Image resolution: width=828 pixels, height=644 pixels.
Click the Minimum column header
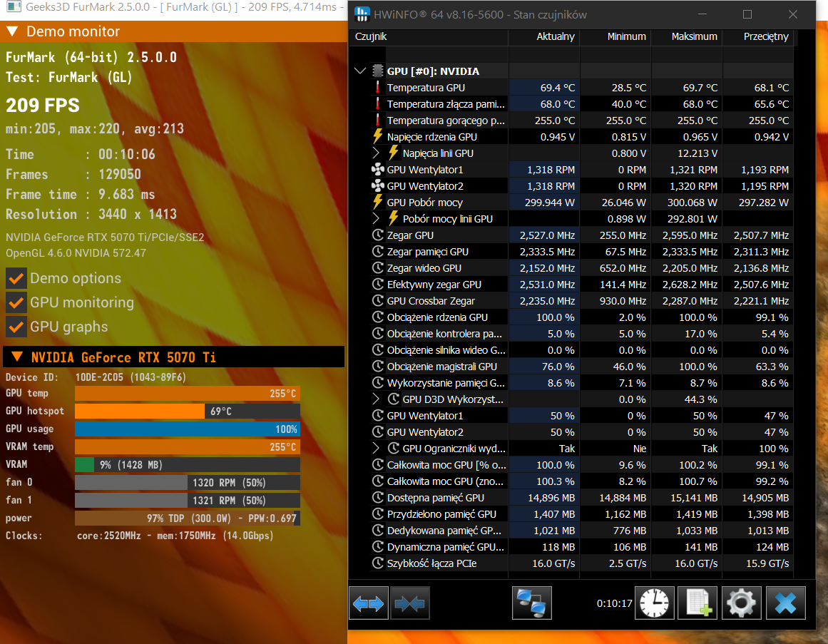click(615, 36)
